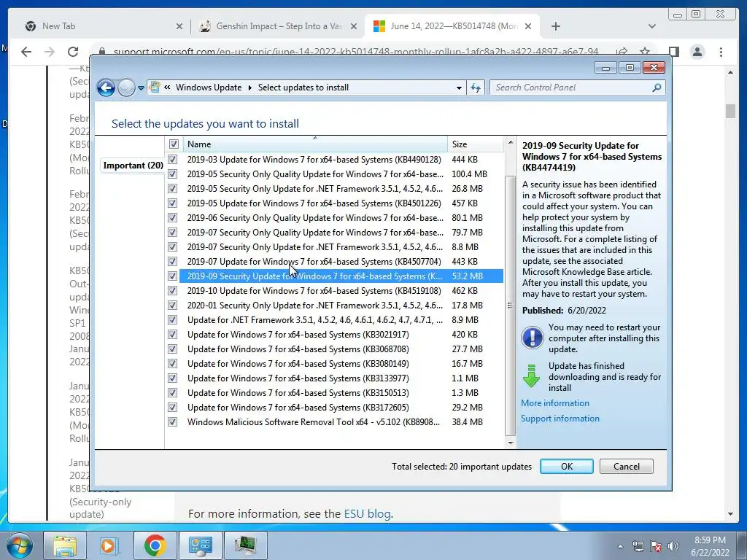747x560 pixels.
Task: Share this page from Chrome toolbar
Action: click(622, 52)
